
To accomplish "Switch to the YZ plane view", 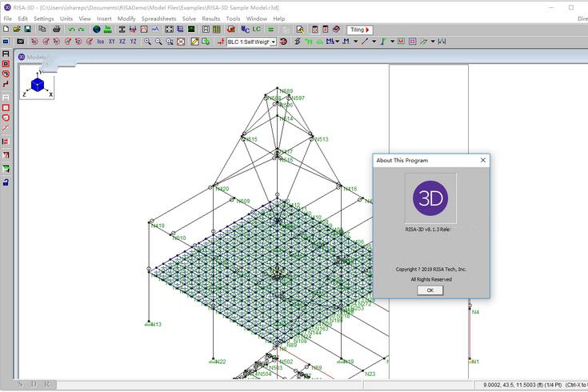I will (133, 42).
